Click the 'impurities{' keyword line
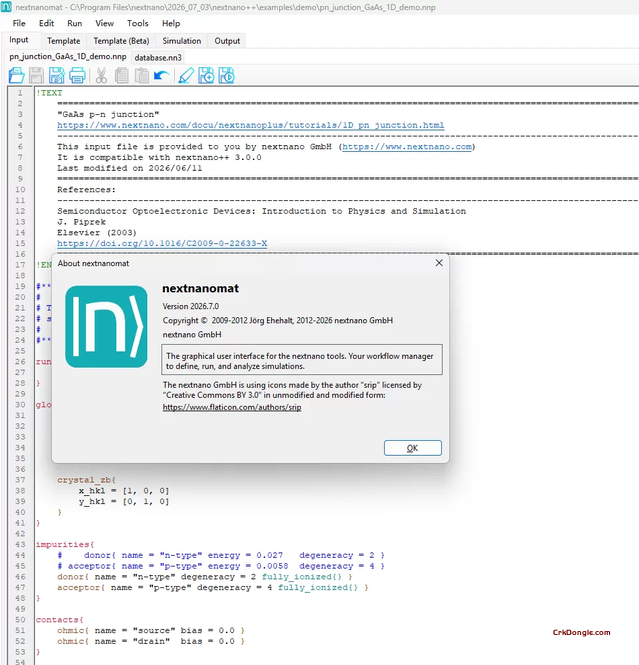 65,544
